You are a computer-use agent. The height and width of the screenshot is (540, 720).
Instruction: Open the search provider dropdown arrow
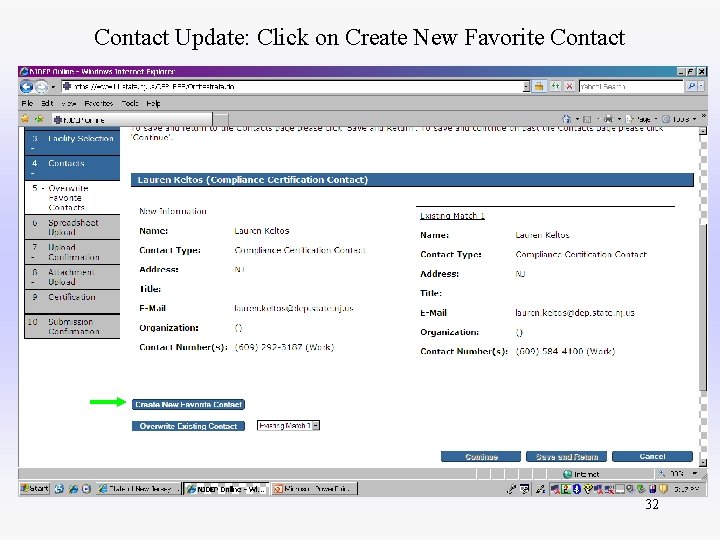pos(701,86)
